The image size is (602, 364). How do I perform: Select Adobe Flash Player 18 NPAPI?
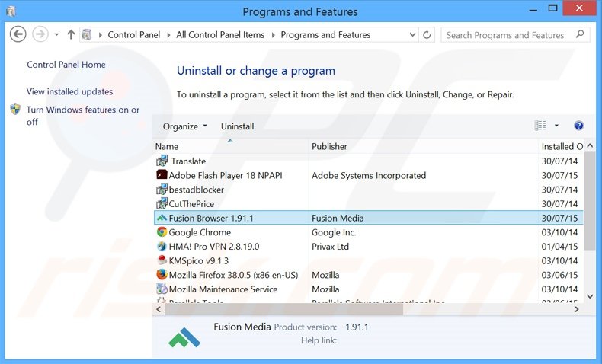(225, 175)
